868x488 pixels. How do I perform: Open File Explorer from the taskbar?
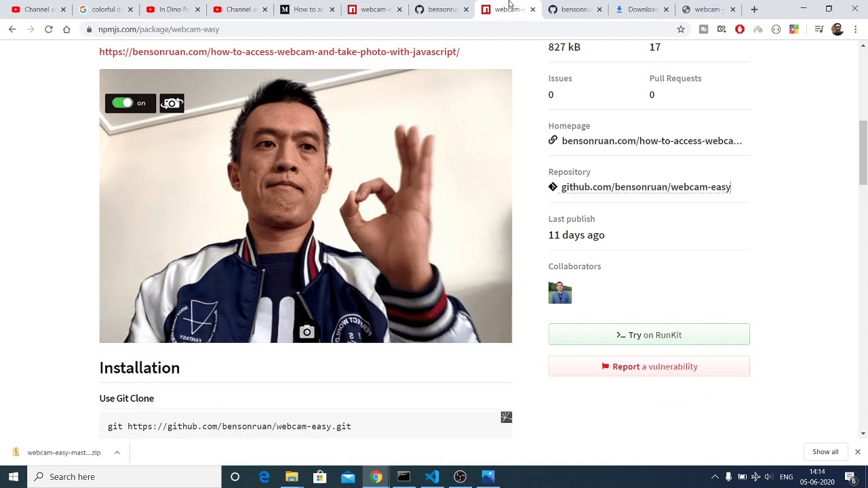292,476
